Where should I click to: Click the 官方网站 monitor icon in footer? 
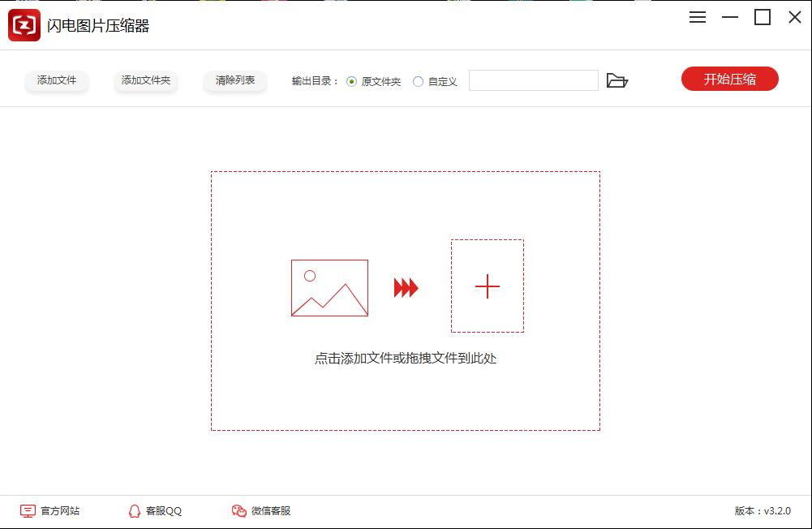pyautogui.click(x=27, y=511)
